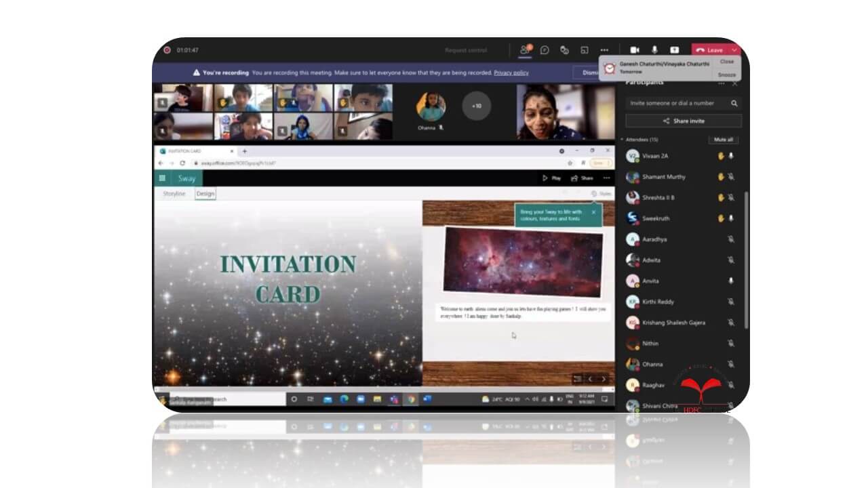The height and width of the screenshot is (488, 868).
Task: Close the INVITATION CARD browser tab
Action: (231, 151)
